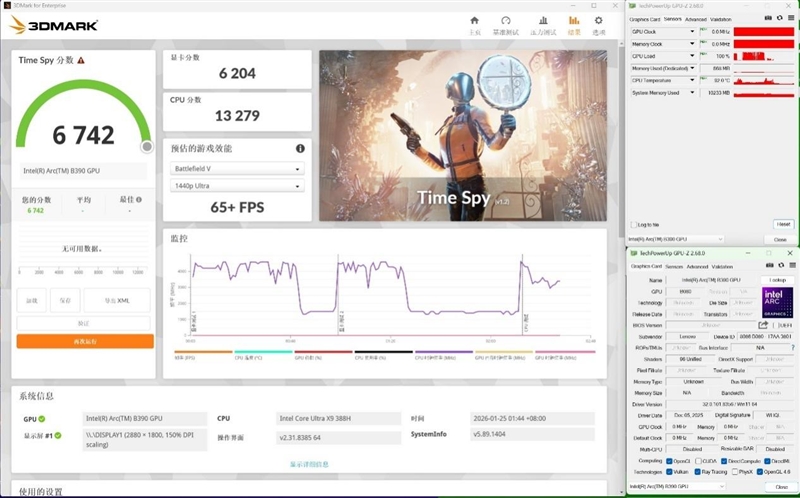Viewport: 800px width, 498px height.
Task: Open the Battlefield V game dropdown
Action: (x=236, y=168)
